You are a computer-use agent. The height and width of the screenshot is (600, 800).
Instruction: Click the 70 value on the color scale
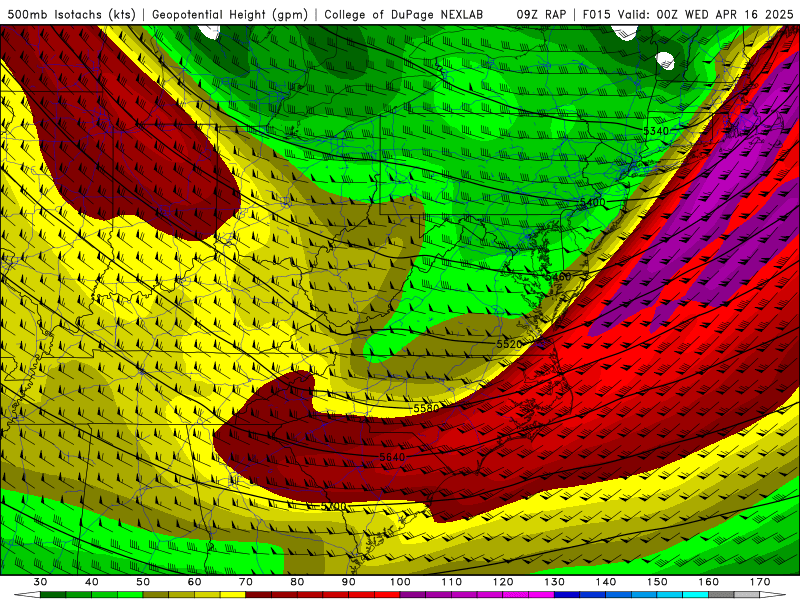click(246, 582)
